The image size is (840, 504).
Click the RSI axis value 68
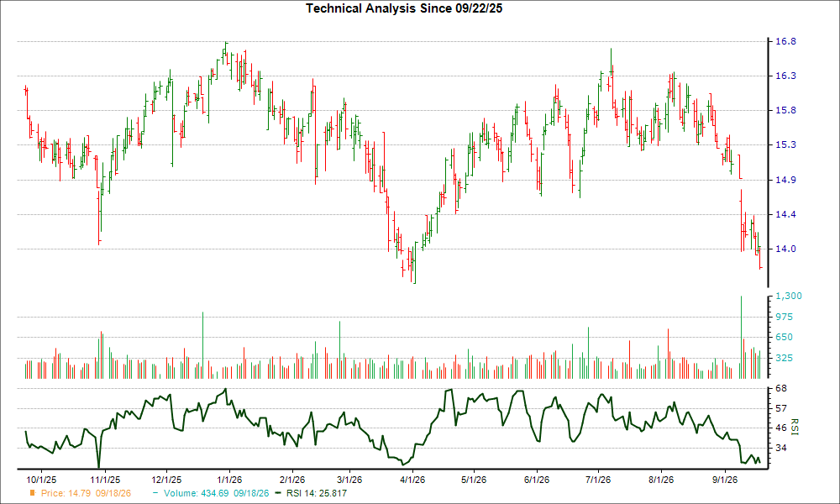pos(780,388)
